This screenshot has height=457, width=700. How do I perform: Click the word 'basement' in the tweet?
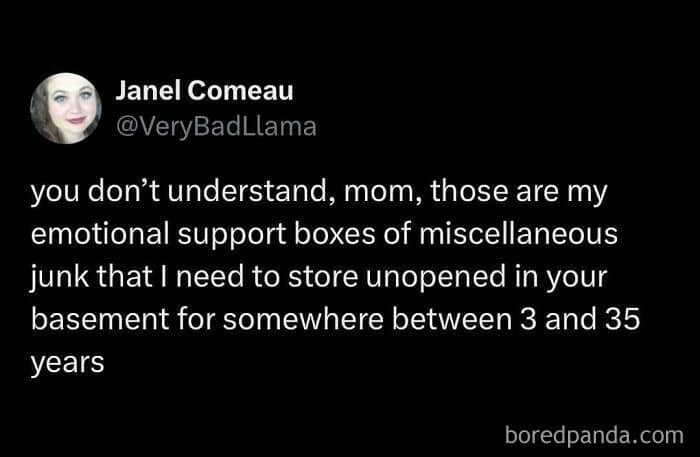100,319
